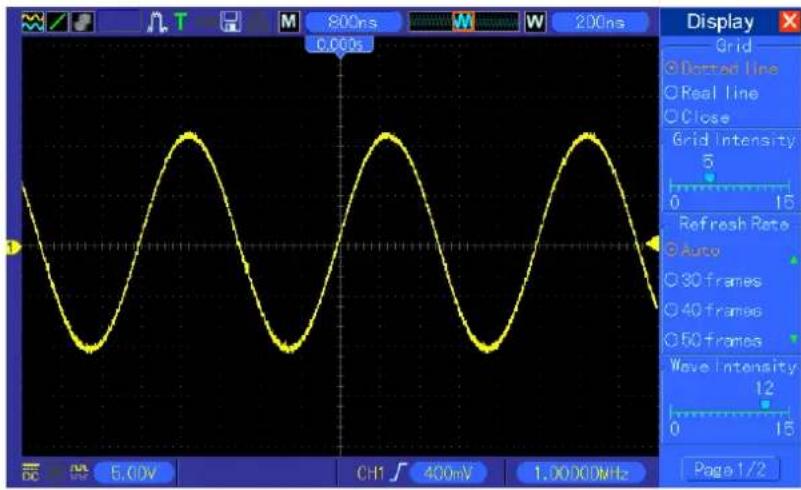This screenshot has width=801, height=490.
Task: Click the gray persistence blob icon
Action: click(82, 22)
